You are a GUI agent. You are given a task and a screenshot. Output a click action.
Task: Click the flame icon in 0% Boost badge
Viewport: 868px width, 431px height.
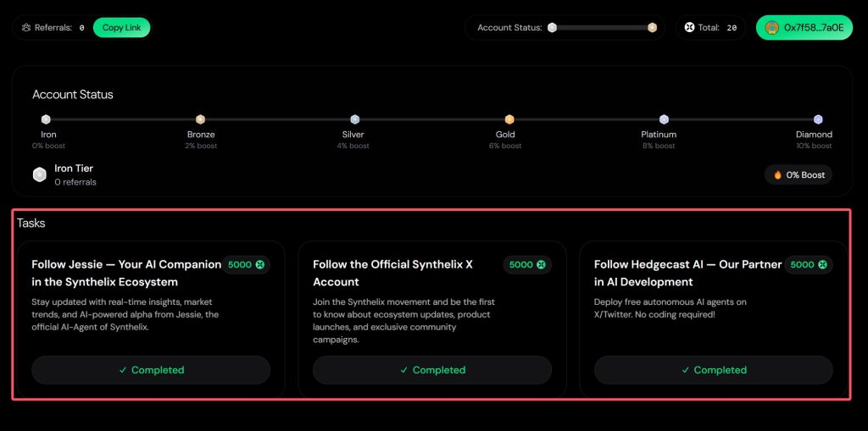click(x=778, y=174)
